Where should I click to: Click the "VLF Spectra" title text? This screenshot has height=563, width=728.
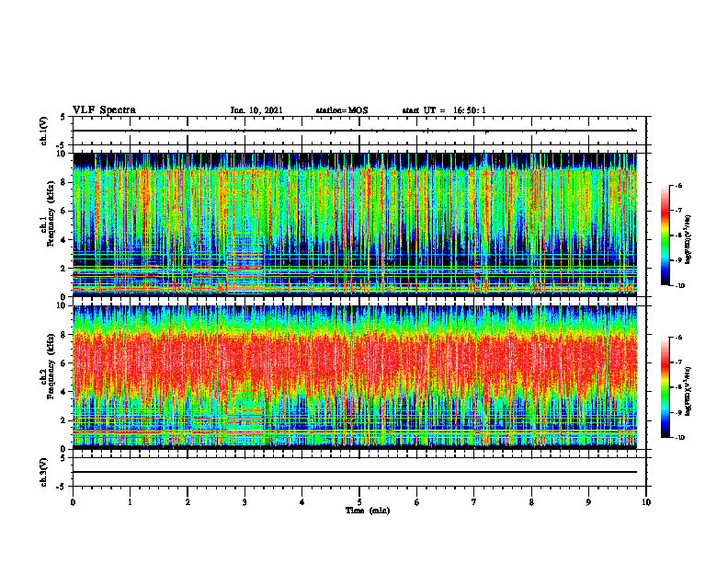coord(104,110)
